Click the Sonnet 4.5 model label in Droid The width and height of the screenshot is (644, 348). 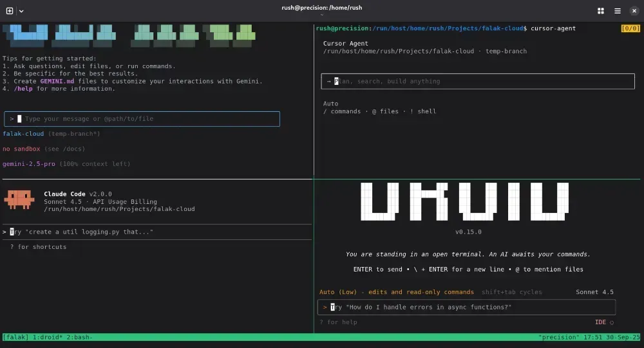pos(595,292)
